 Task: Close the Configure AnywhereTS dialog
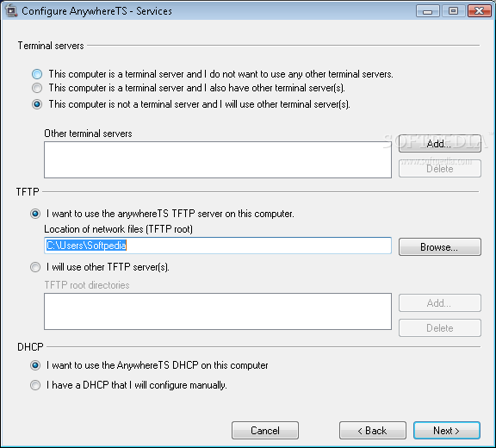[479, 11]
